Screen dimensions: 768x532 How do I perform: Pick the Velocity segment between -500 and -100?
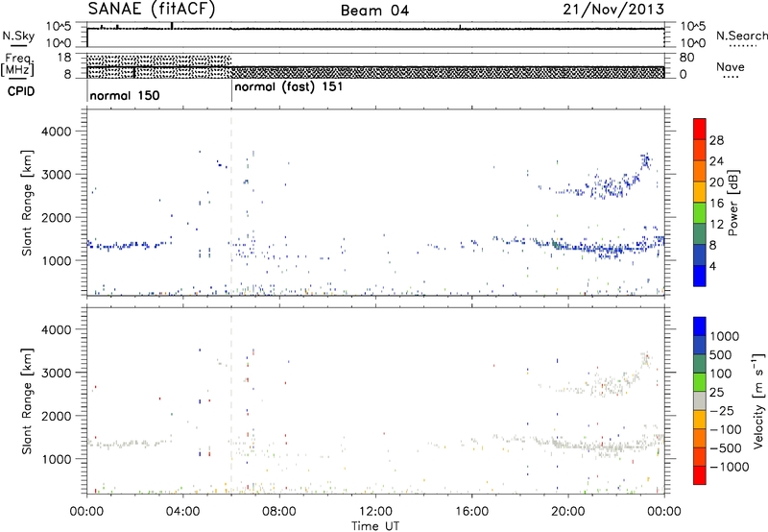coord(700,438)
